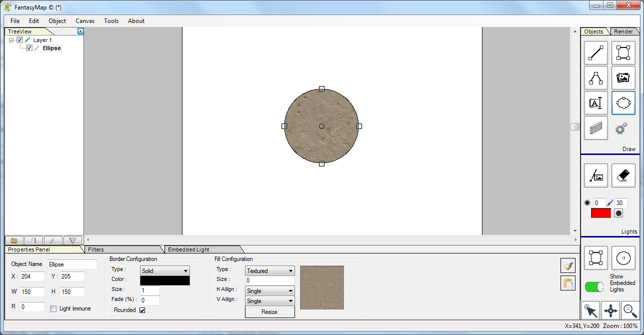Open the Canvas menu

tap(85, 21)
